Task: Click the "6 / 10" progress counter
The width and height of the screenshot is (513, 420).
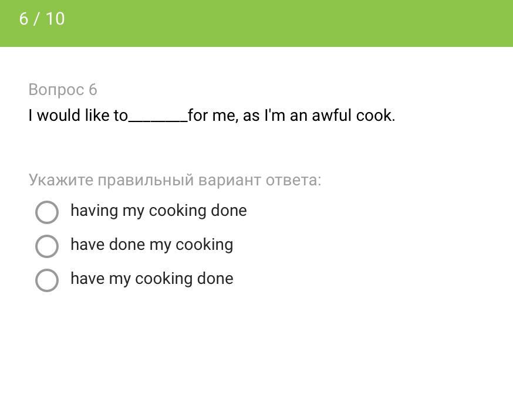Action: (42, 19)
